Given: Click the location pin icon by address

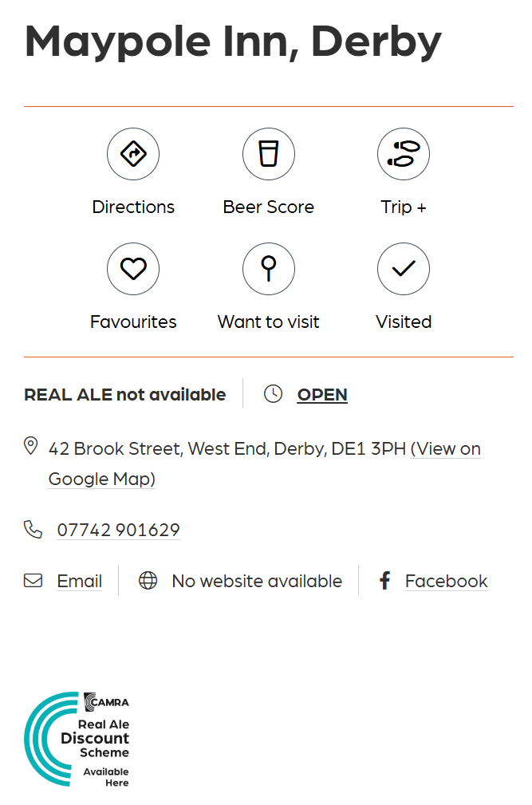Looking at the screenshot, I should [x=31, y=446].
